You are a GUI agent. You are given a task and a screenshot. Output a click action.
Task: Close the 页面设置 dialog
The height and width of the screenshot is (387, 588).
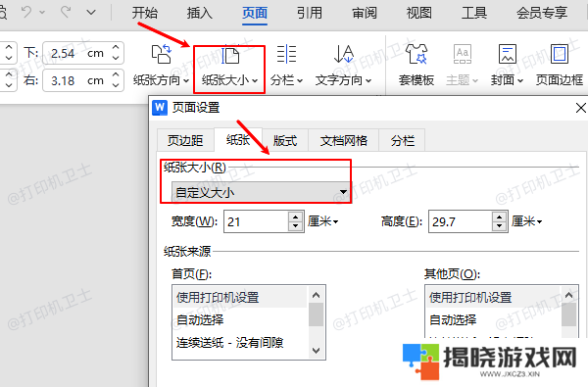point(581,108)
